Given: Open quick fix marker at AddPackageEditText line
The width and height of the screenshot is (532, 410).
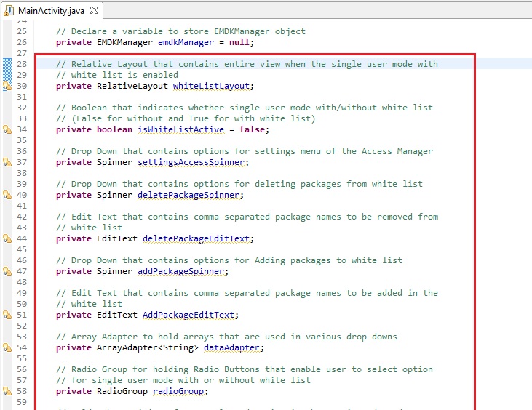Looking at the screenshot, I should (7, 315).
